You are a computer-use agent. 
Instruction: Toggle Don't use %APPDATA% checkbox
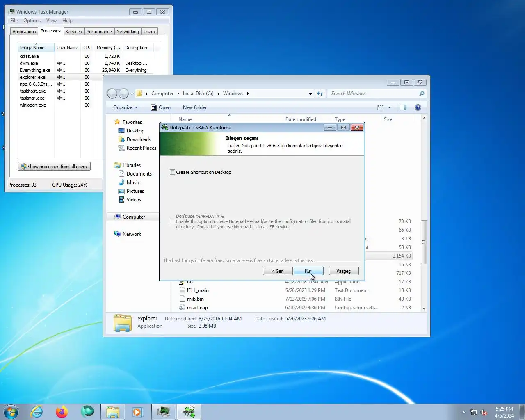pos(172,221)
